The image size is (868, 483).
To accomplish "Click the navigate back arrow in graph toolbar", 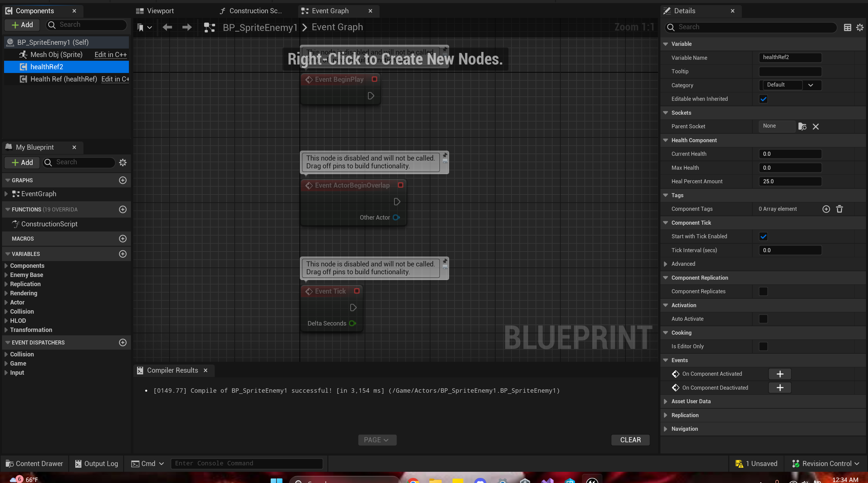I will point(167,27).
